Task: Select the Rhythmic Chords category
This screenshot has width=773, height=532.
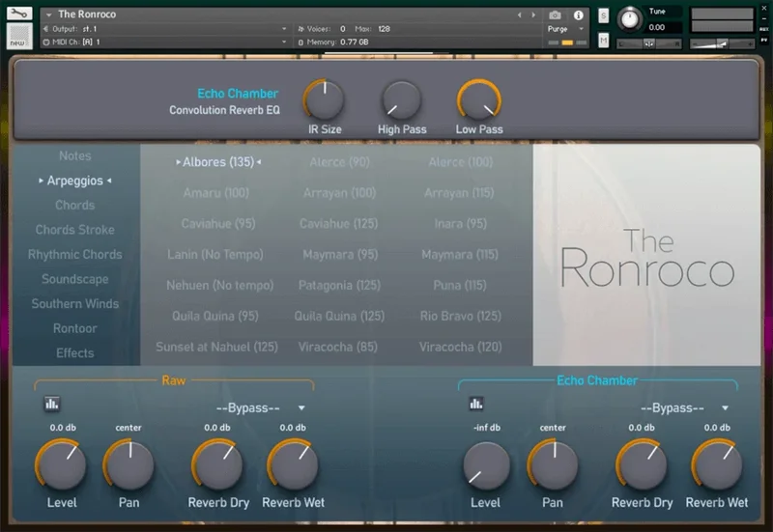Action: (75, 255)
